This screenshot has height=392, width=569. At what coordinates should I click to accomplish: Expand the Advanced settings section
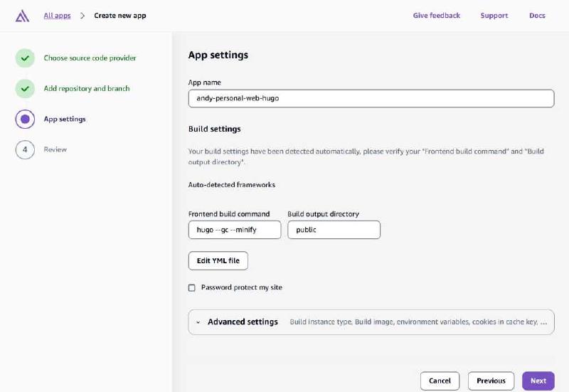(x=243, y=322)
